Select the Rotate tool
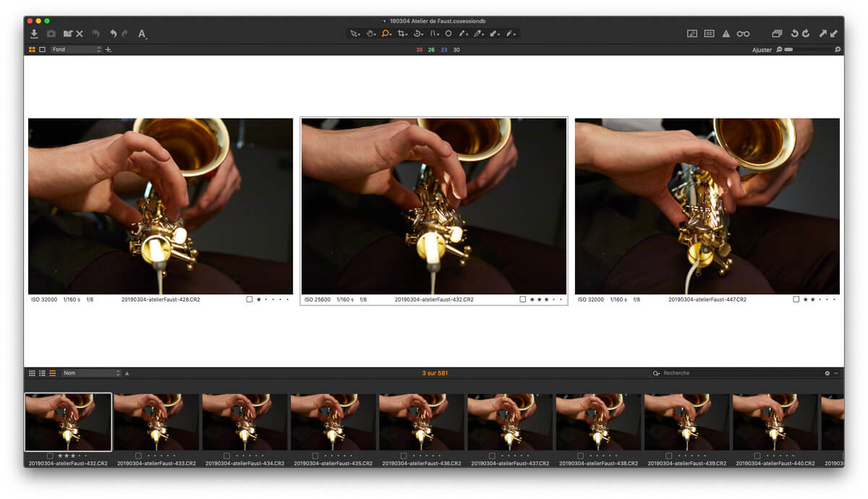The image size is (868, 499). tap(418, 33)
